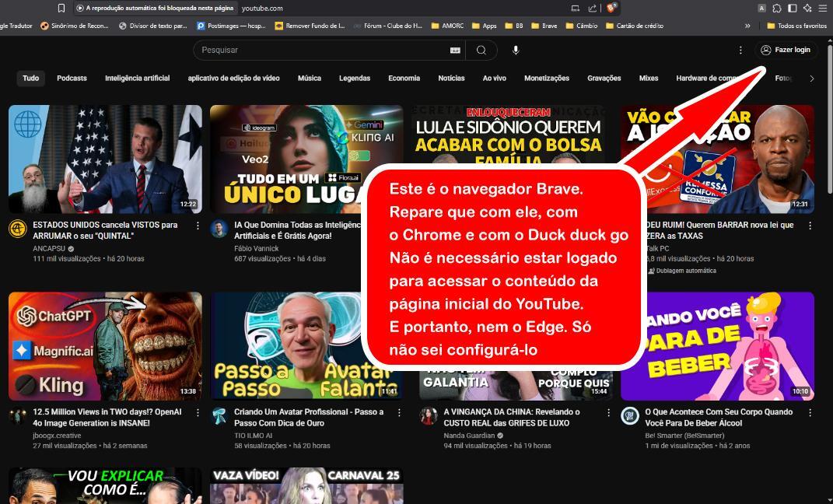Select the Gravações category chip
The height and width of the screenshot is (504, 833).
tap(604, 78)
